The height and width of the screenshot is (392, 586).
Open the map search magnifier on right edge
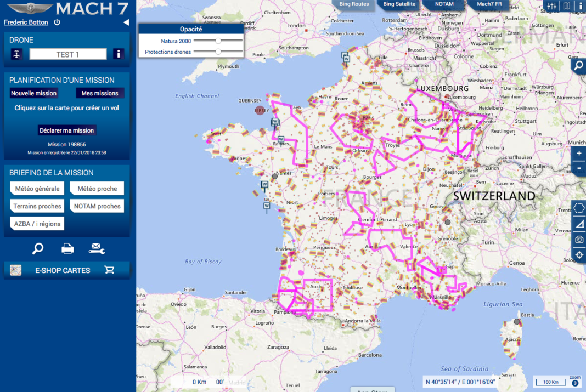coord(578,66)
